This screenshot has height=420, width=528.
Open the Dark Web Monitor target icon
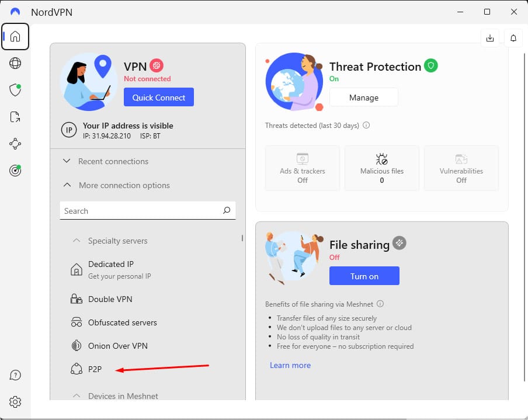pos(15,171)
